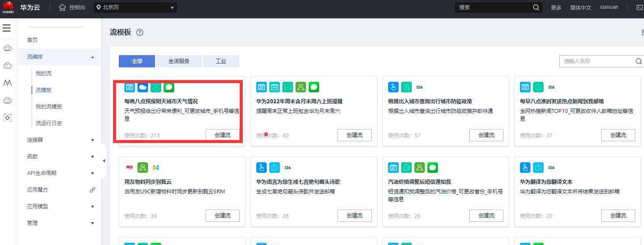This screenshot has height=245, width=644.
Task: Click the green chat bubble icon on the 汽油价格 card
Action: pyautogui.click(x=433, y=168)
